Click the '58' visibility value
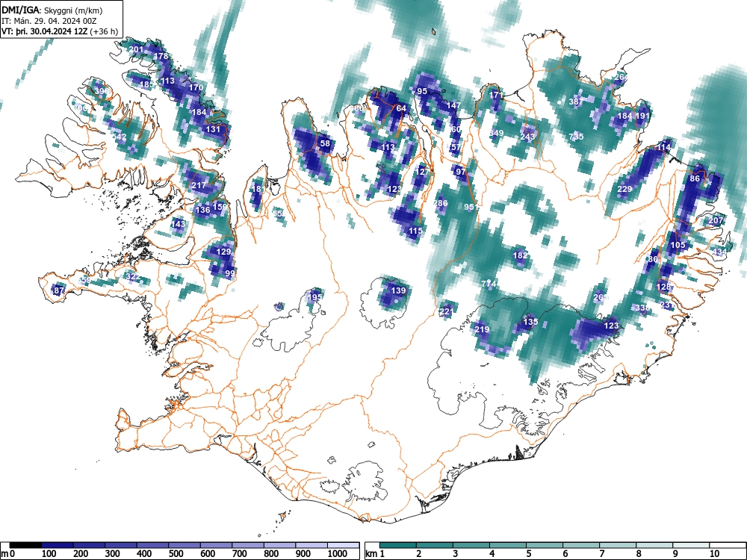Image resolution: width=747 pixels, height=560 pixels. (x=324, y=143)
